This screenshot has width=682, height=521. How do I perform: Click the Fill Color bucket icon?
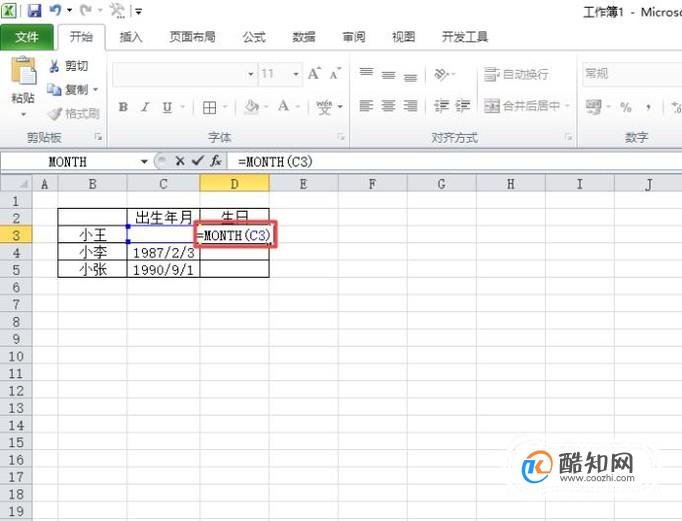click(x=252, y=107)
